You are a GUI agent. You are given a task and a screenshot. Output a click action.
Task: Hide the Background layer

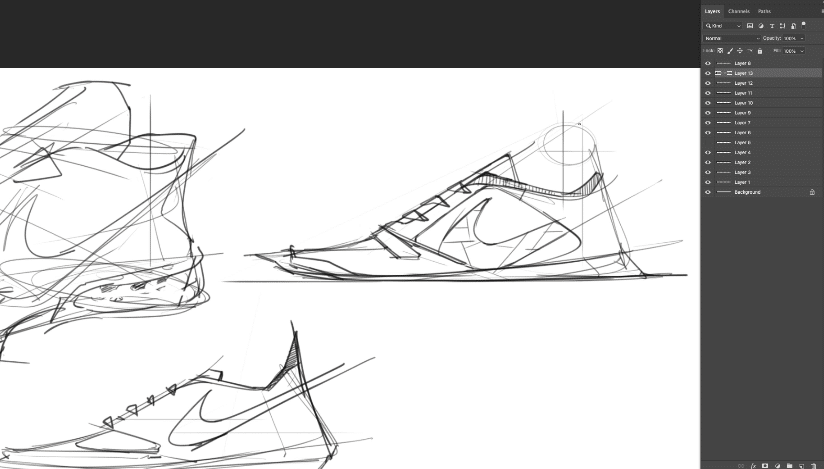click(x=708, y=192)
